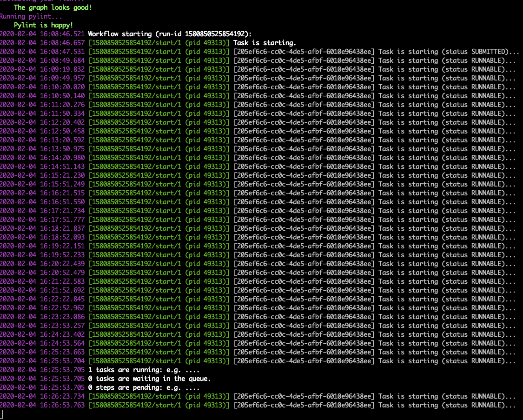Select the timestamp 16:14:20.980
The width and height of the screenshot is (523, 420).
click(x=62, y=158)
